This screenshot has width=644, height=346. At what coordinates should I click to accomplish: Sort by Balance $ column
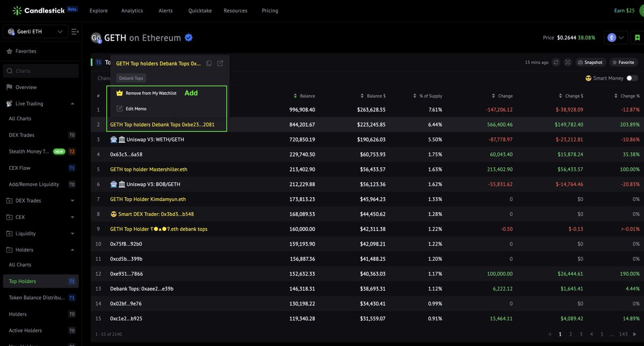[x=374, y=96]
